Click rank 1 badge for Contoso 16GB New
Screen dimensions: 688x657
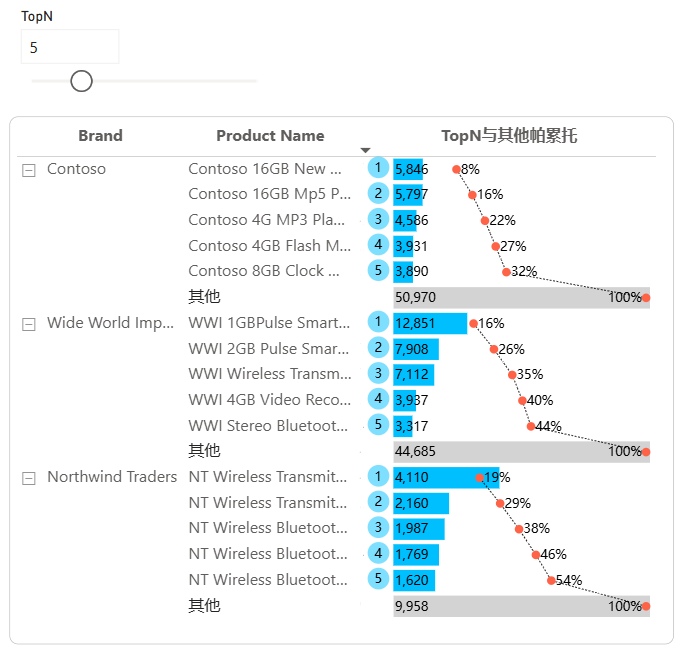(x=378, y=168)
